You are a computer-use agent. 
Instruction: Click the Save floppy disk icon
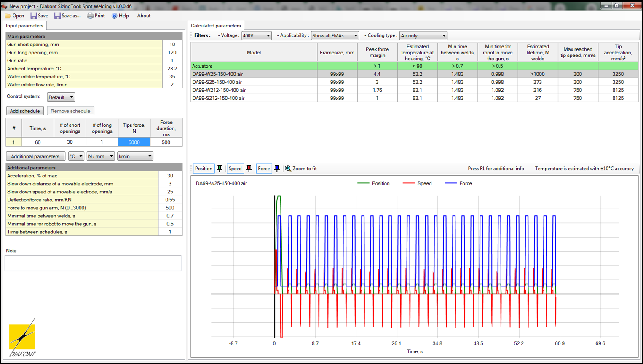point(34,16)
